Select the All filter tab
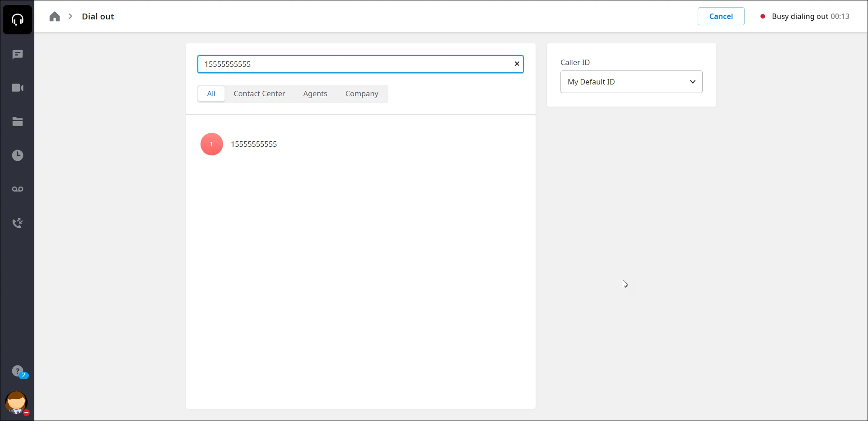Screen dimensions: 868x421 pos(211,94)
